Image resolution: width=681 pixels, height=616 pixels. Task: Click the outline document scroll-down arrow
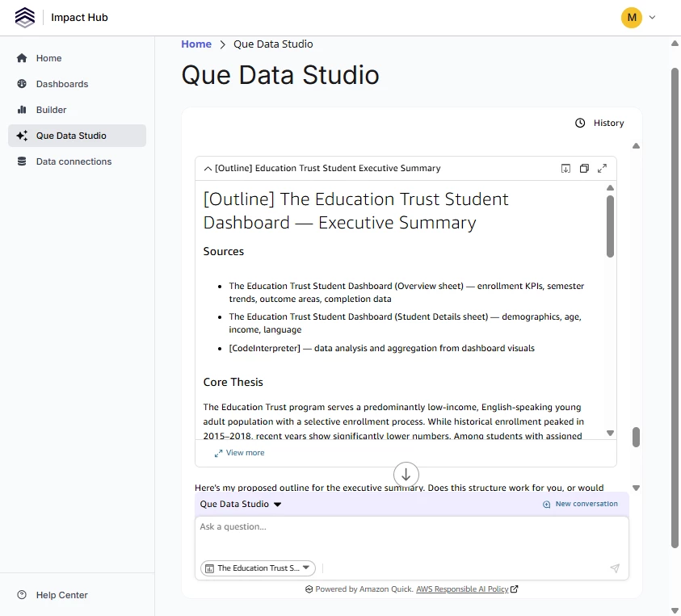[610, 434]
